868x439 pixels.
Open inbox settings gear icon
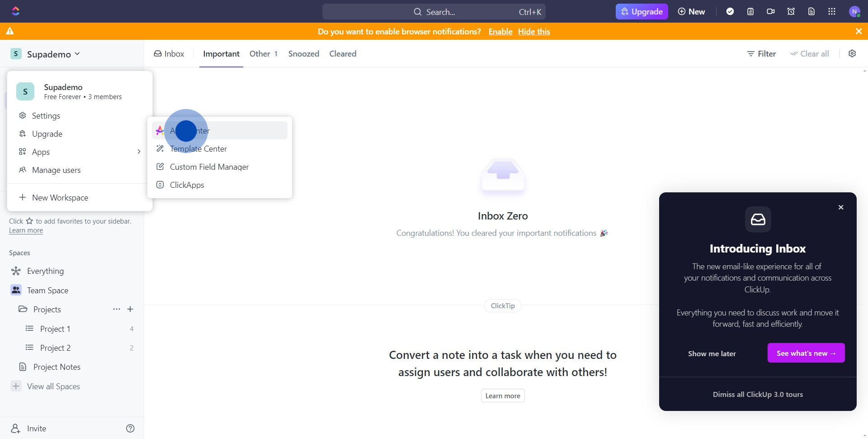(852, 53)
